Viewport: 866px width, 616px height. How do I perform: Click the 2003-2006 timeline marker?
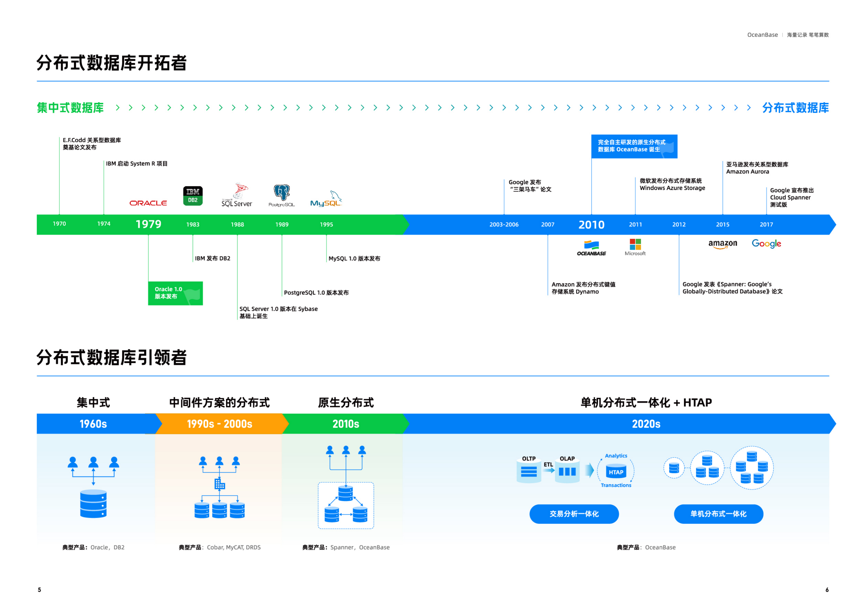click(x=504, y=225)
